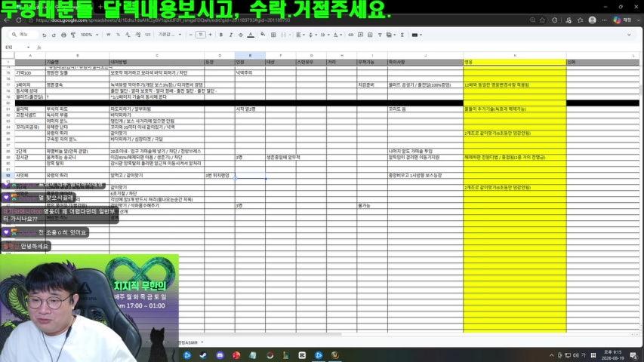
Task: Open vertical align dropdown
Action: click(312, 35)
